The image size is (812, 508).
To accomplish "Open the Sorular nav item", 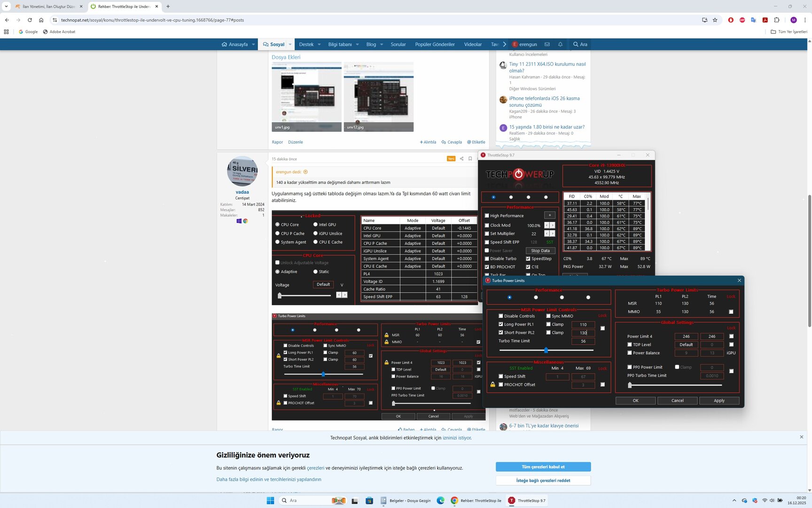I will (x=398, y=44).
